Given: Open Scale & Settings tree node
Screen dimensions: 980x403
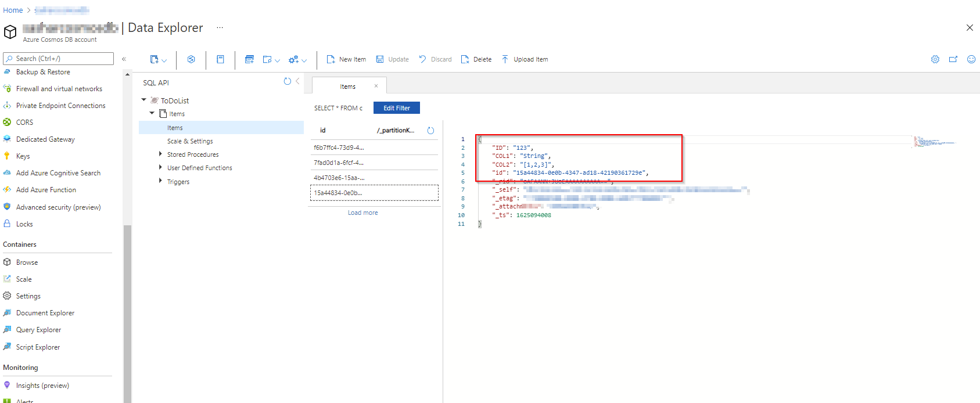Looking at the screenshot, I should 190,141.
